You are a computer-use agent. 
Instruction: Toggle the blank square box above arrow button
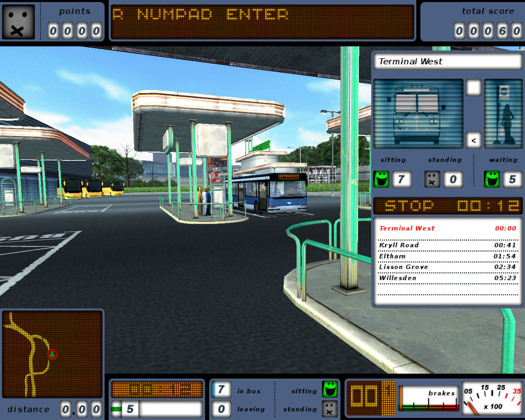pyautogui.click(x=474, y=88)
